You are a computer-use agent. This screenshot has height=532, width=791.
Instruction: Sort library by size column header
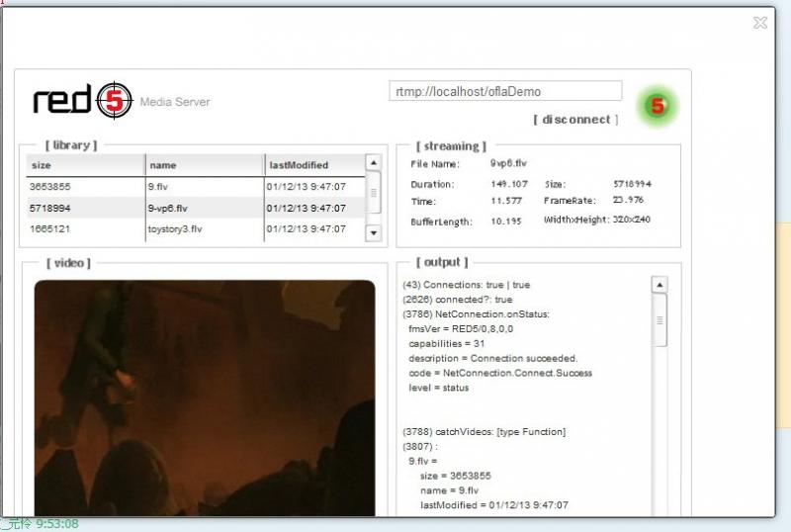tap(85, 165)
